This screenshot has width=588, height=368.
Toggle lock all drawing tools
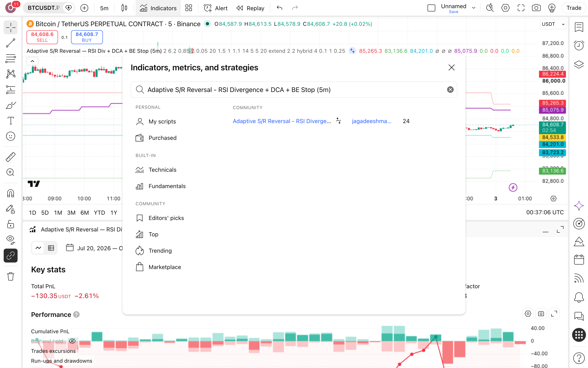point(10,224)
